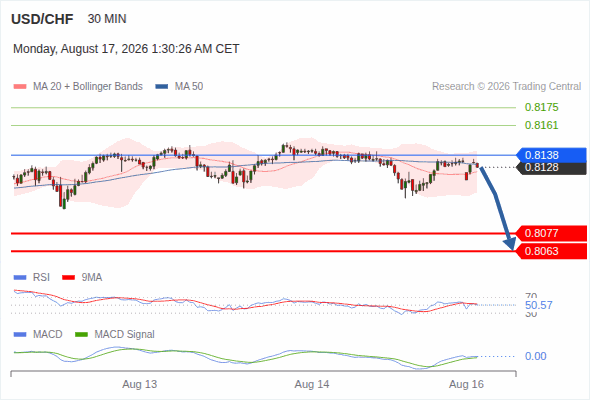590x400 pixels.
Task: Click the blue downward forecast arrow
Action: pyautogui.click(x=497, y=208)
